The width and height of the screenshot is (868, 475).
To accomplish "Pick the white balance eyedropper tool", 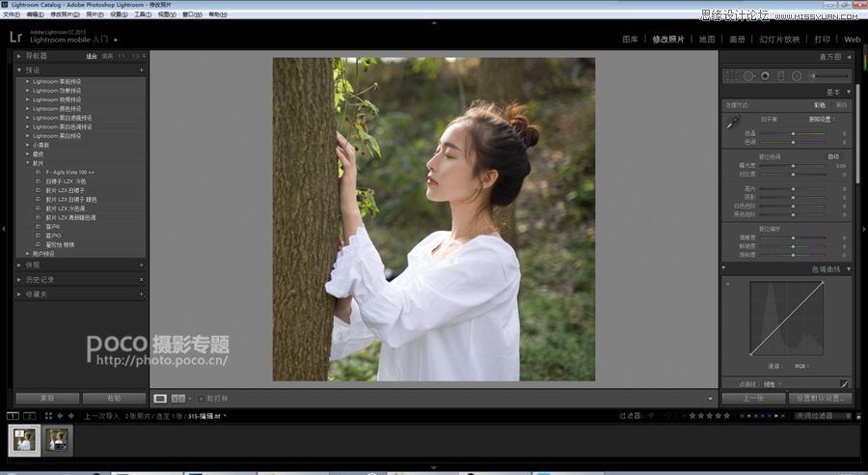I will click(x=733, y=123).
